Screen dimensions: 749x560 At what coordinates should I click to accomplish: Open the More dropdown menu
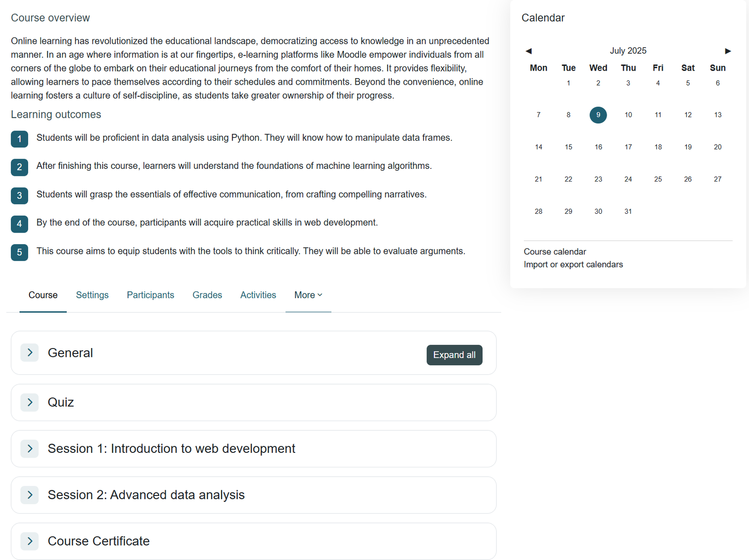(308, 295)
